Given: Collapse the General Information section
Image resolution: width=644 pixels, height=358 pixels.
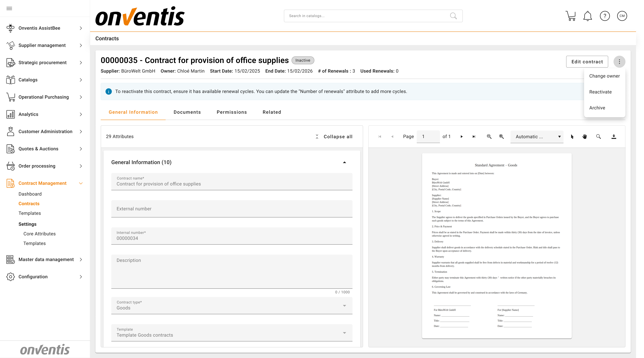Looking at the screenshot, I should point(344,162).
